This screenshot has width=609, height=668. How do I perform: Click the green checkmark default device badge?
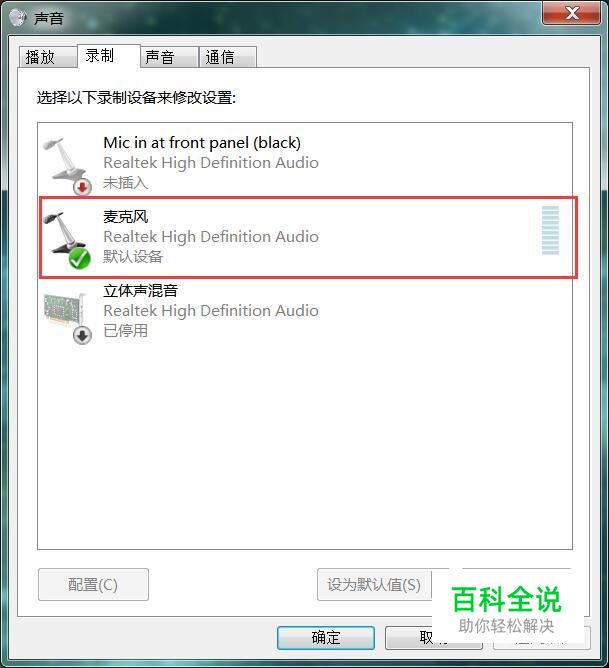[x=80, y=259]
